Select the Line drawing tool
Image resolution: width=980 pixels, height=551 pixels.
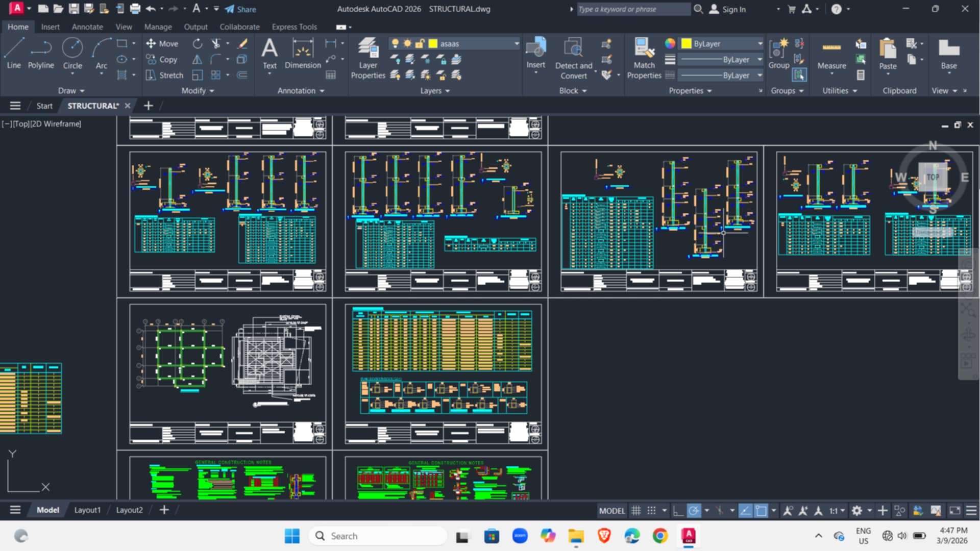[x=14, y=53]
